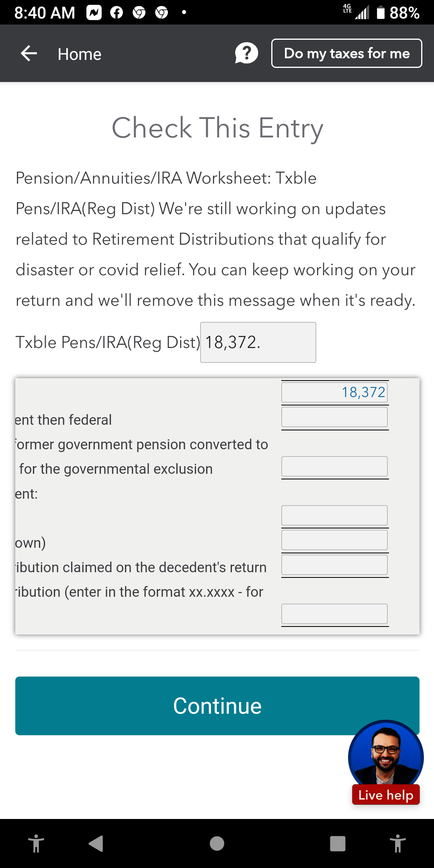The width and height of the screenshot is (434, 868).
Task: Click the empty field beside governmental exclusion text
Action: (x=334, y=466)
